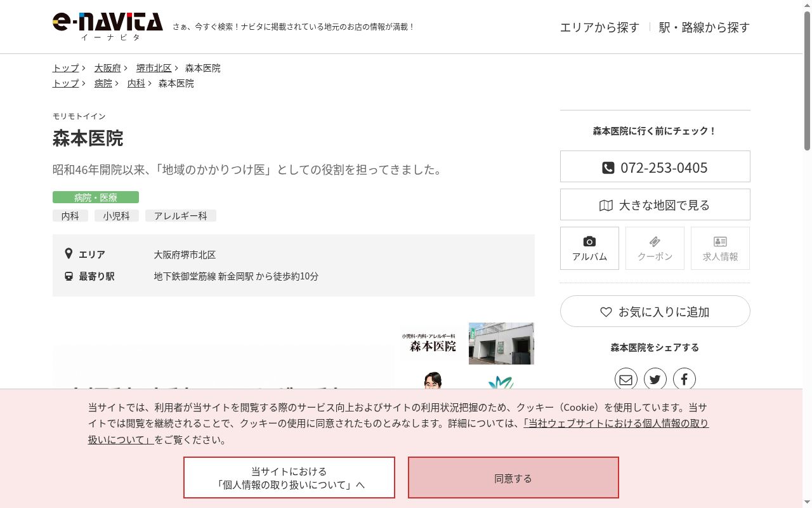Go to 内科 breadcrumb link
The height and width of the screenshot is (508, 812).
tap(136, 83)
